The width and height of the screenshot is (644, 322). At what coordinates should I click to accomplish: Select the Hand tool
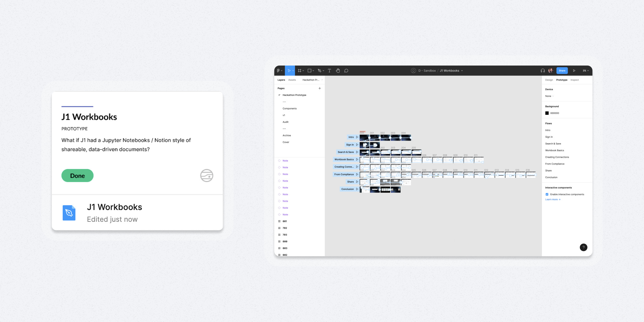coord(338,71)
